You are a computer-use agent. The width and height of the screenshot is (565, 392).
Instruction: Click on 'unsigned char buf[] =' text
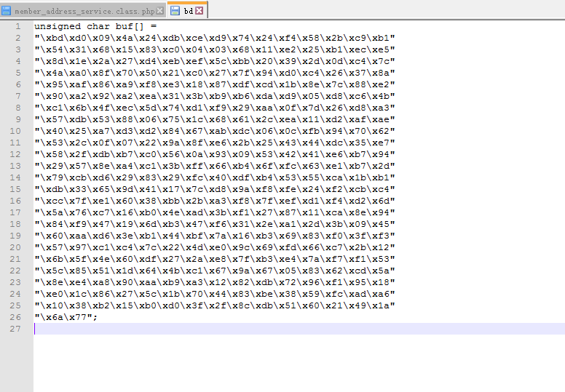click(x=95, y=26)
